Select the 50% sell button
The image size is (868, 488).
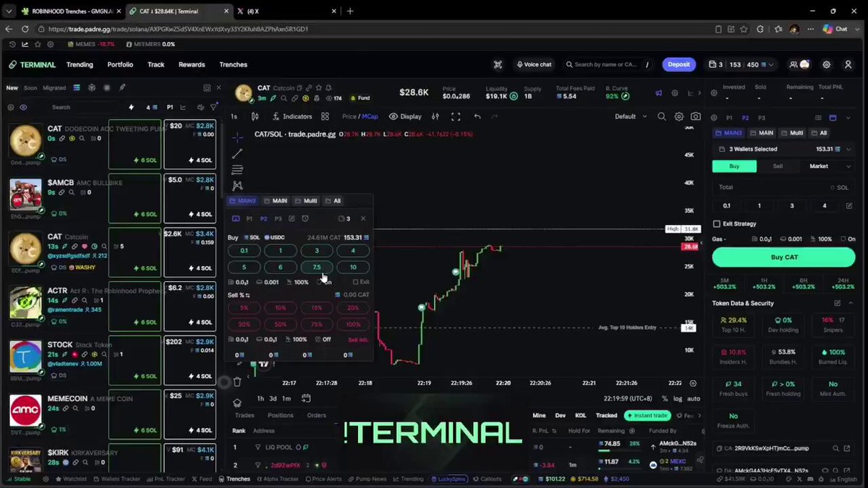[x=280, y=325]
